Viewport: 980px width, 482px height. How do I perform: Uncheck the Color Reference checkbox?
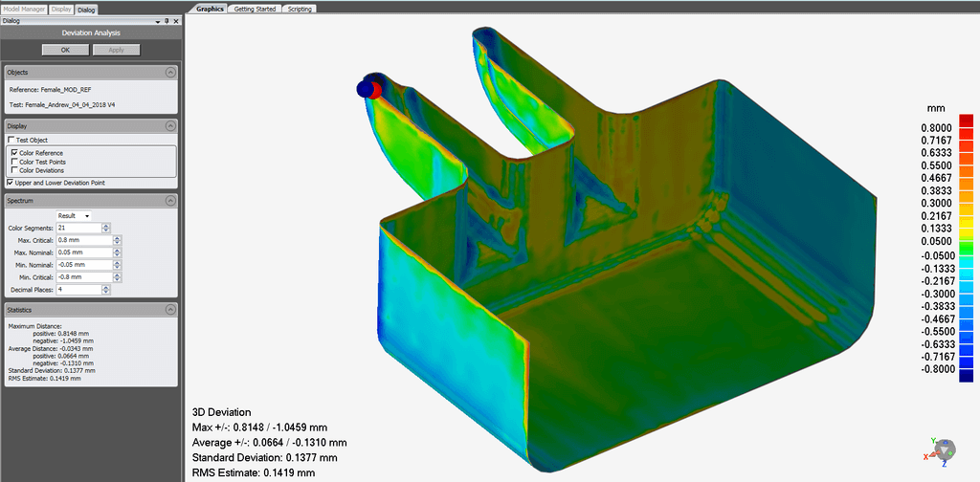(x=14, y=153)
